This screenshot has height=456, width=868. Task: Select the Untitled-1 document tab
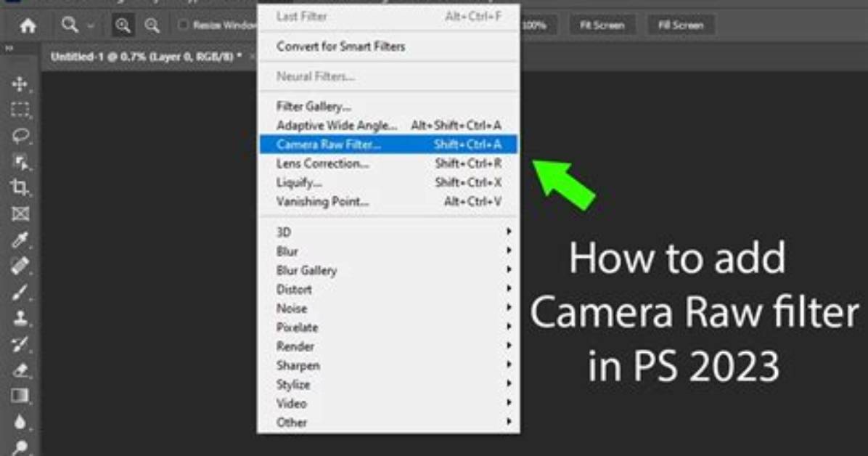[x=146, y=57]
